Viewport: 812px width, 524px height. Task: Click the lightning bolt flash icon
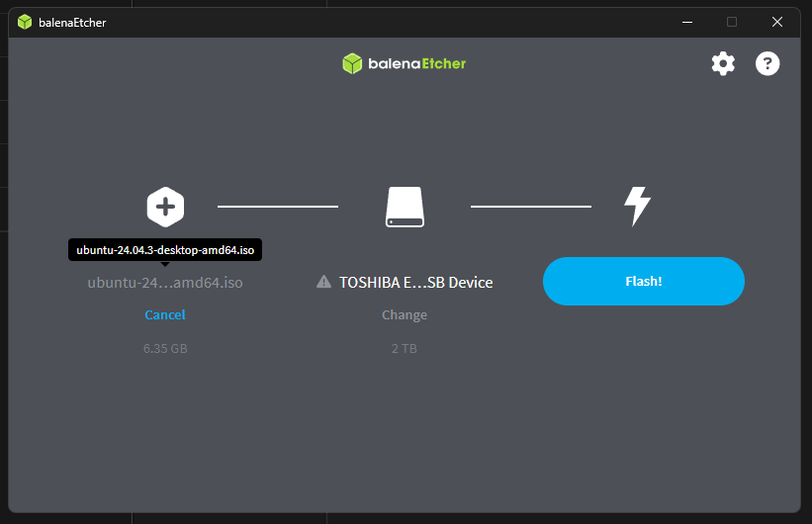pyautogui.click(x=637, y=207)
